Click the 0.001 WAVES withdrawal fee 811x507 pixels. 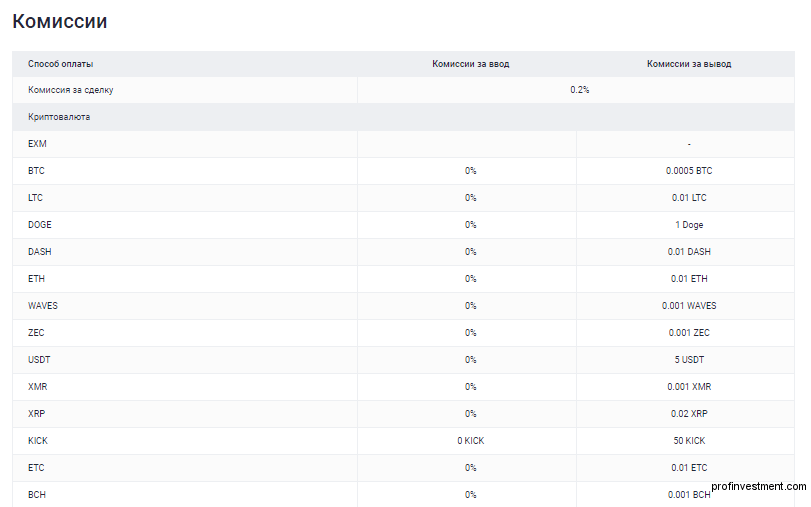689,306
